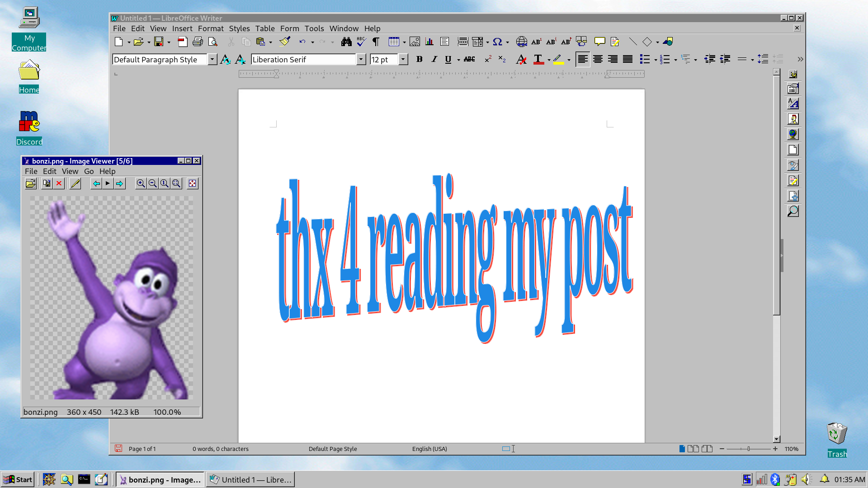The height and width of the screenshot is (488, 868).
Task: Open the Highlighting Color dropdown arrow
Action: pos(569,60)
